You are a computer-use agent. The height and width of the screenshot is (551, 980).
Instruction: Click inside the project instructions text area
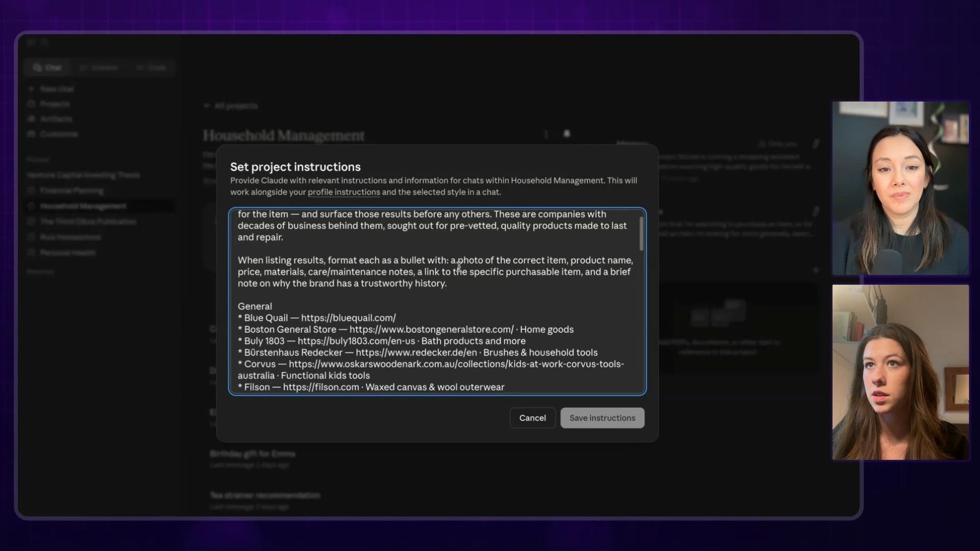coord(437,301)
